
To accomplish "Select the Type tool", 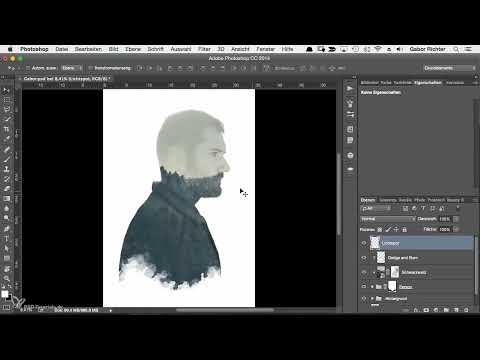I will [6, 239].
